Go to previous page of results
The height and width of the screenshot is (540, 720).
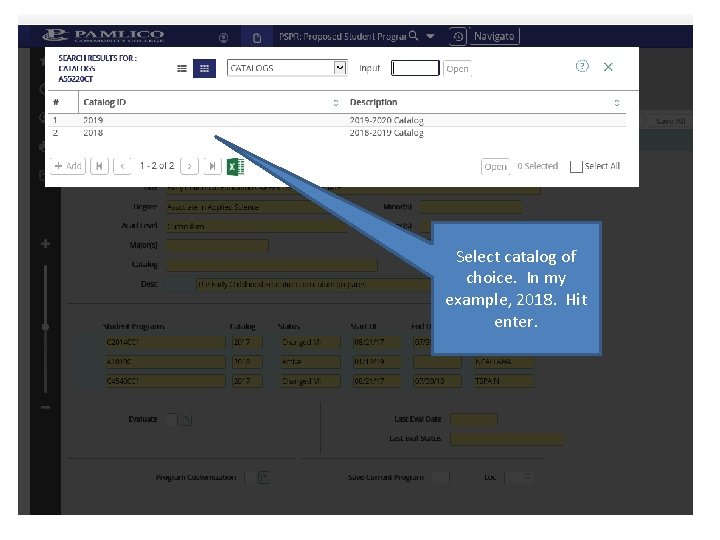[122, 166]
